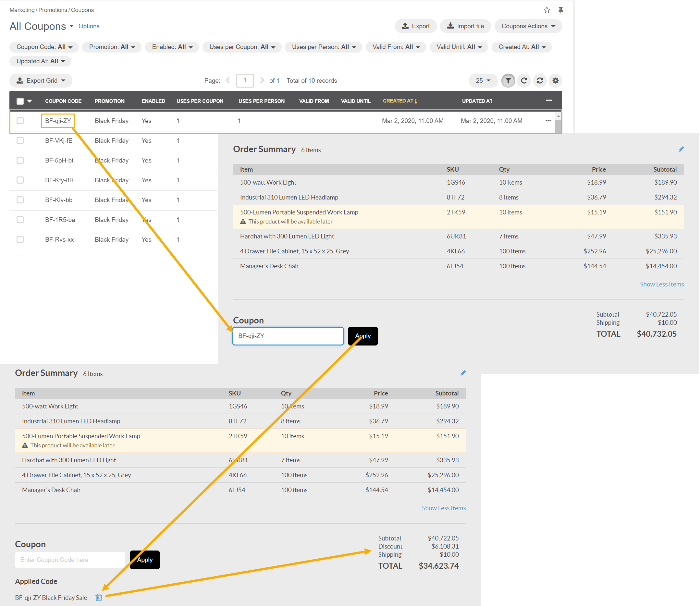Click the lower Show Less Items link
This screenshot has height=606, width=700.
coord(444,508)
